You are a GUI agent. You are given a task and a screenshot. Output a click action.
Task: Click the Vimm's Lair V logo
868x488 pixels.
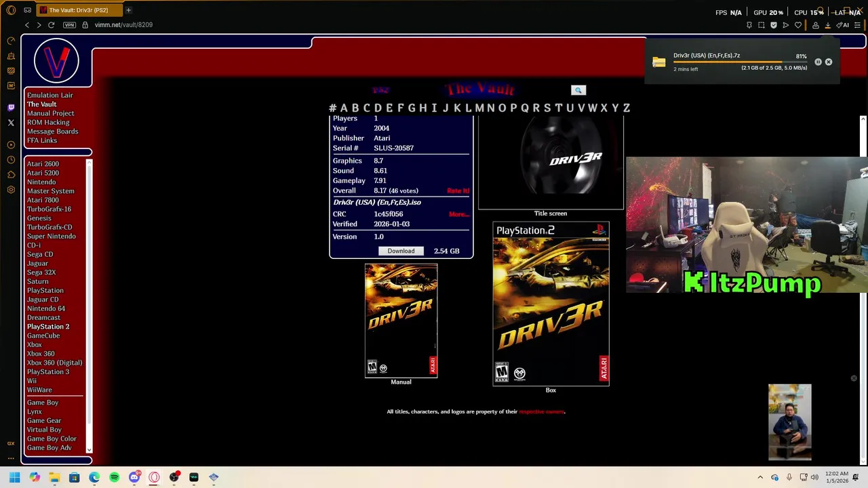56,61
